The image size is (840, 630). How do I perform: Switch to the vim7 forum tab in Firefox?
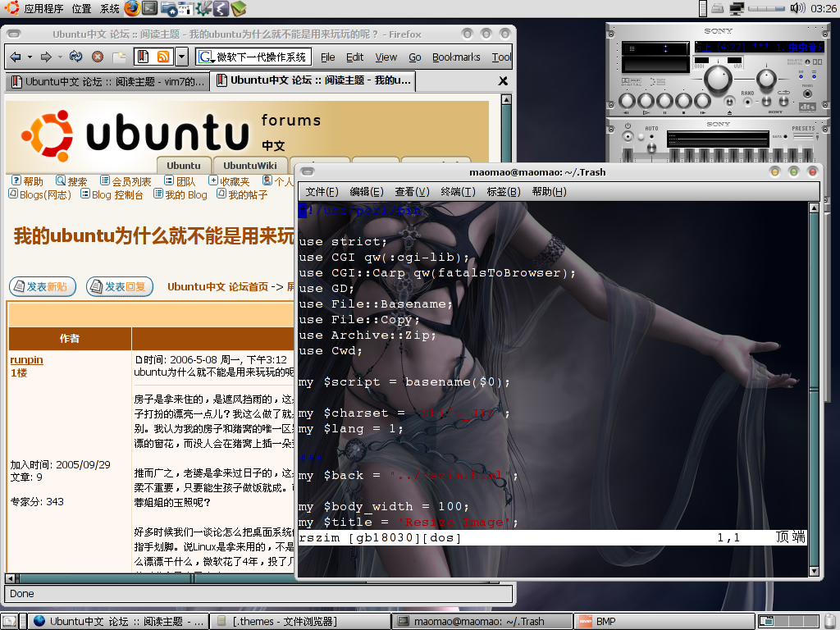click(x=107, y=81)
